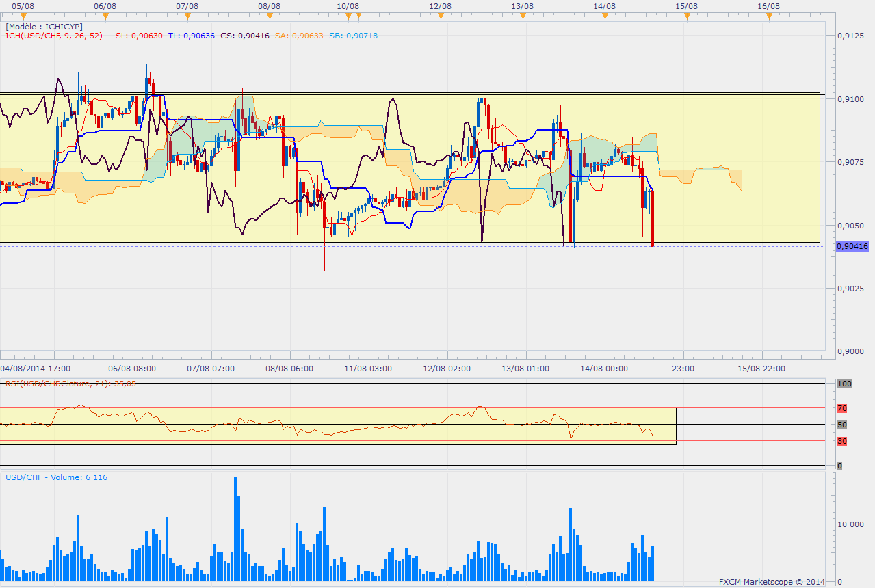This screenshot has height=588, width=875.
Task: Select the ICH(USD/CHF, 9, 26, 52) indicator label
Action: (x=57, y=36)
